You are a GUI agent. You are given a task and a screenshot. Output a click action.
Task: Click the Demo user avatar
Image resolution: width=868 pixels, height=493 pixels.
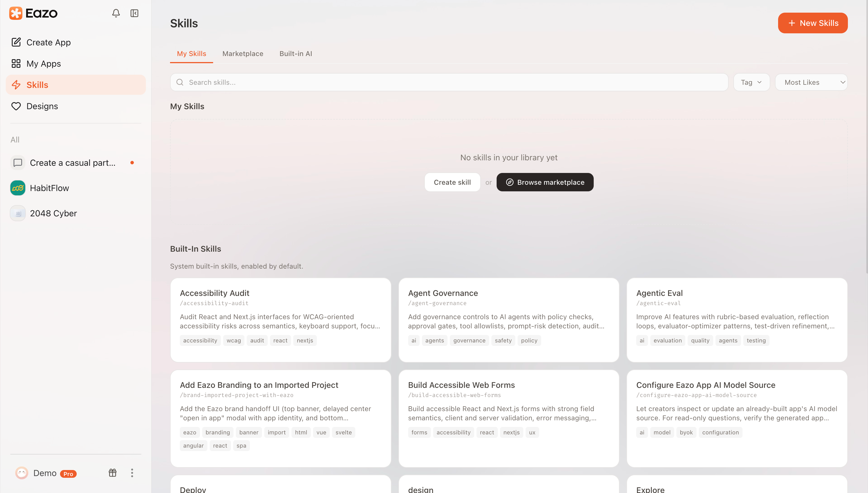coord(22,473)
